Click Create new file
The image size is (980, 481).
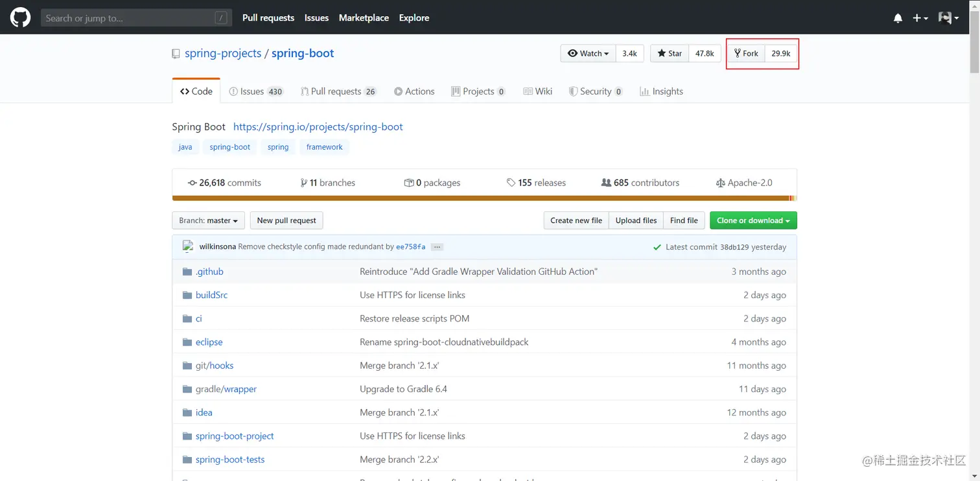[576, 220]
